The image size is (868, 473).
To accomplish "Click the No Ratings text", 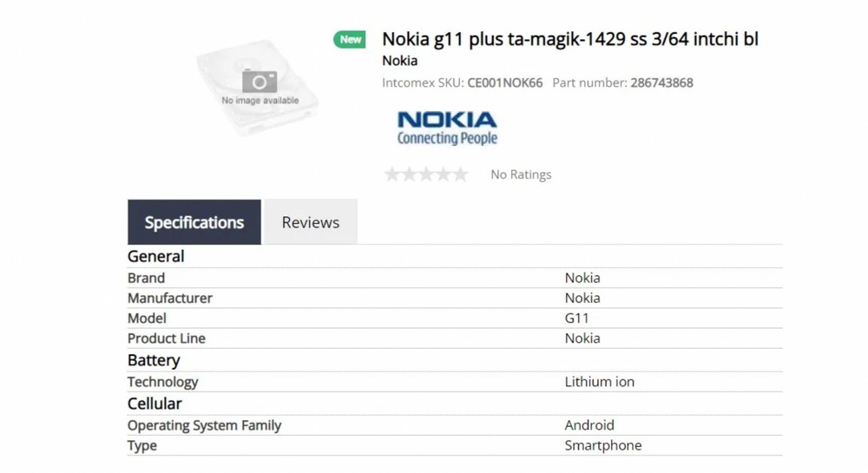I will (521, 174).
